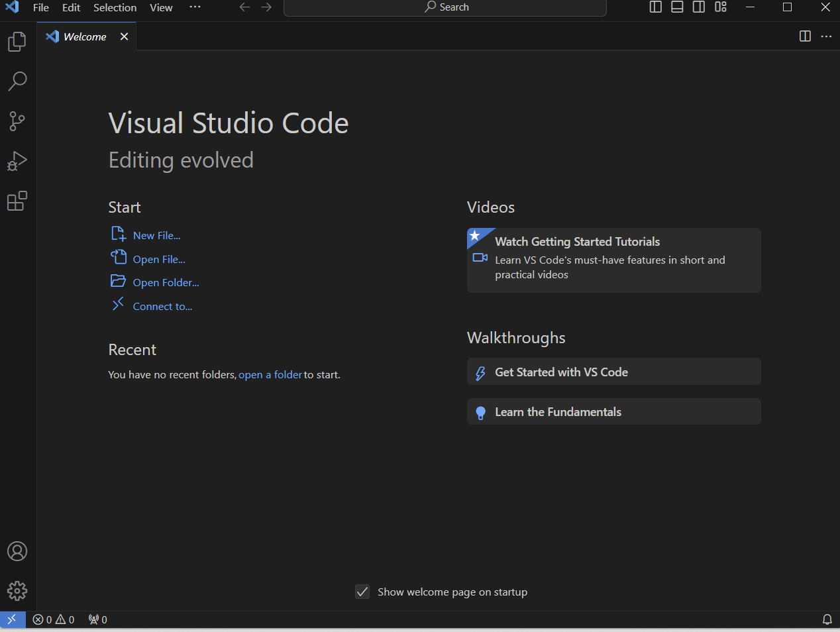Viewport: 840px width, 632px height.
Task: Uncheck Show welcome page on startup
Action: 362,592
